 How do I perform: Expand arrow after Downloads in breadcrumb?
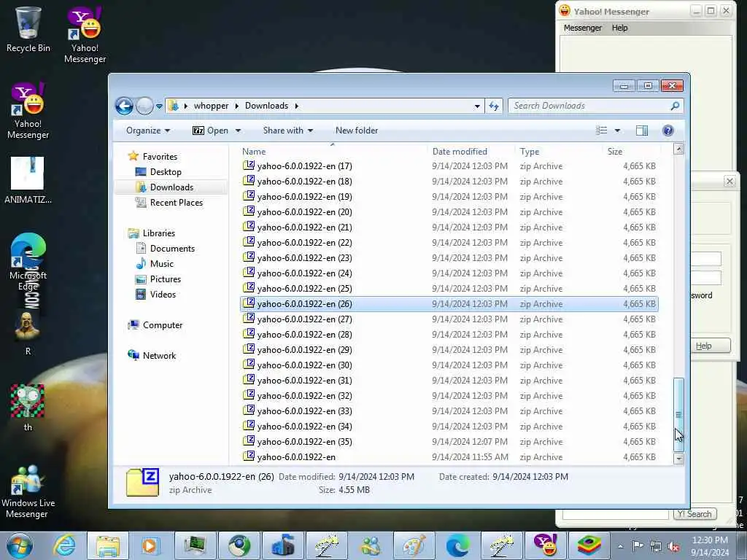pyautogui.click(x=296, y=106)
